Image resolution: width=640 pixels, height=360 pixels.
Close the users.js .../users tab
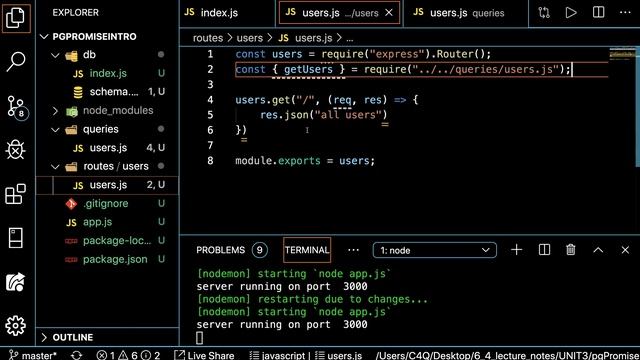pyautogui.click(x=389, y=13)
